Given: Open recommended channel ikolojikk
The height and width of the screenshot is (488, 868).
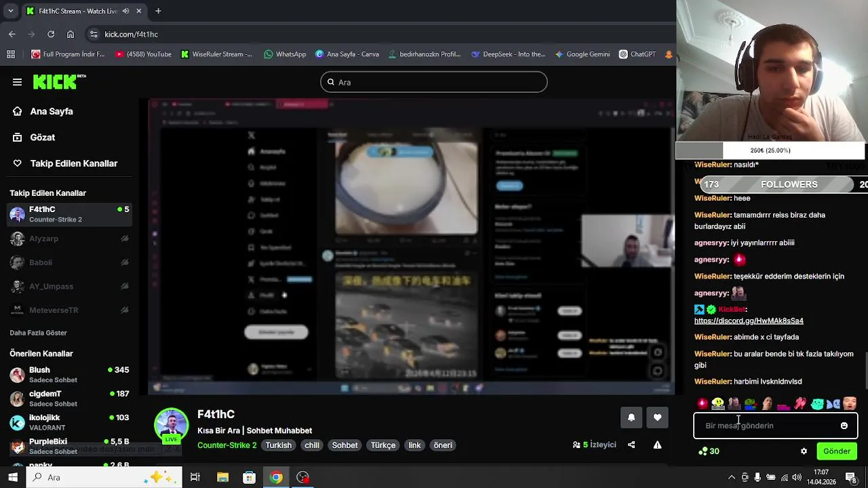Looking at the screenshot, I should pos(68,422).
